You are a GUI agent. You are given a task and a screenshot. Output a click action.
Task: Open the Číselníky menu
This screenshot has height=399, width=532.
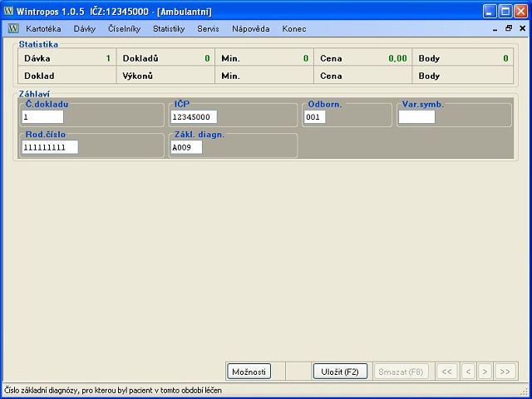(x=124, y=29)
